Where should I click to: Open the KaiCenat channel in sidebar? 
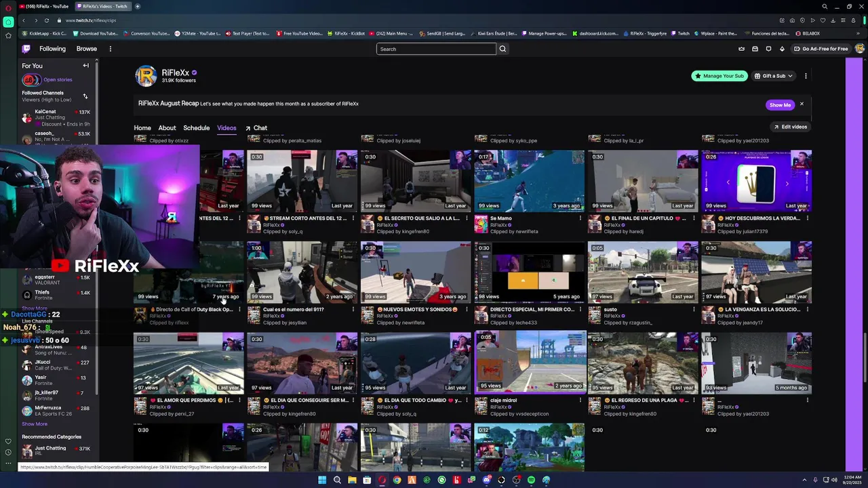56,118
